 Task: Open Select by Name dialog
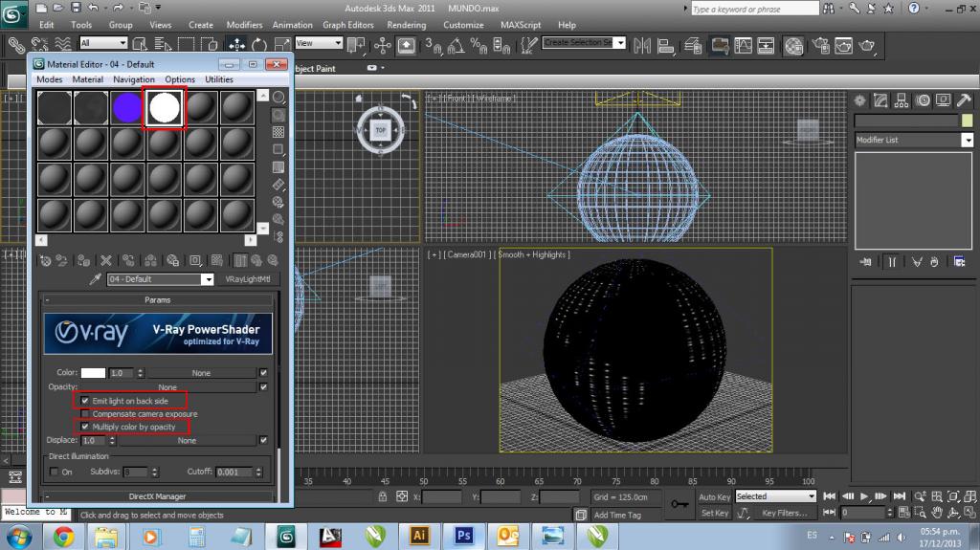[x=163, y=44]
